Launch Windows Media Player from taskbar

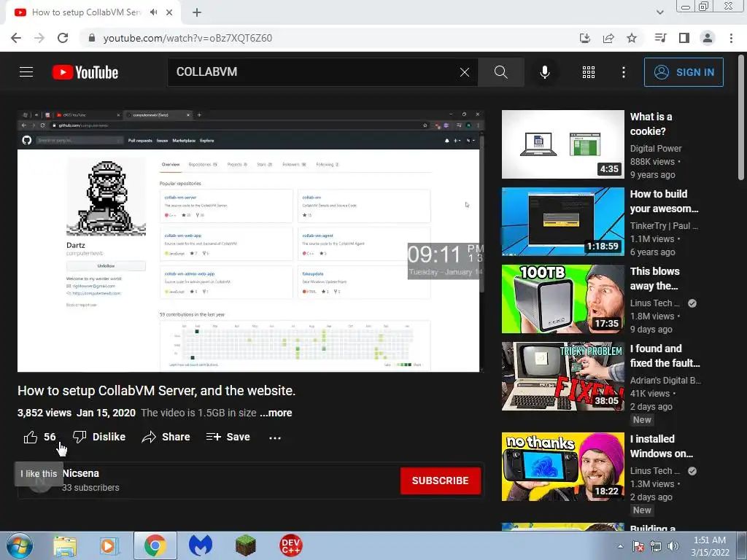coord(109,545)
